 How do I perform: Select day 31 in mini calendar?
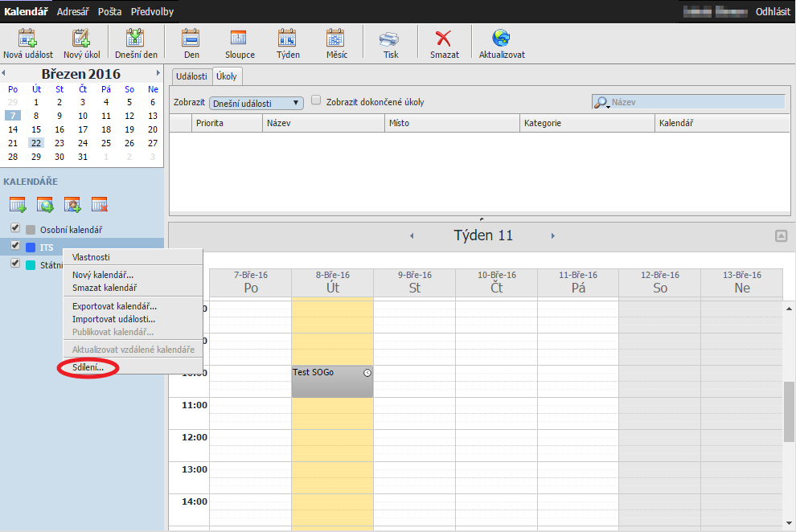83,157
